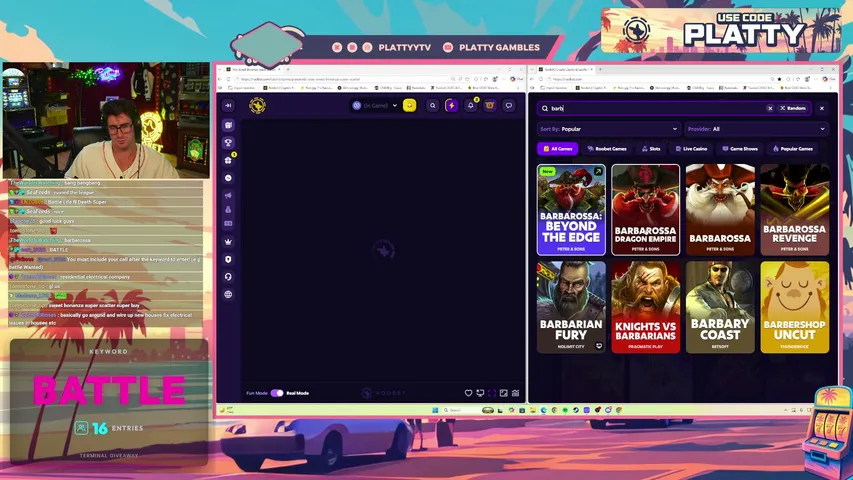Click the yellow deposit wallet button
The height and width of the screenshot is (480, 853).
pyautogui.click(x=410, y=106)
